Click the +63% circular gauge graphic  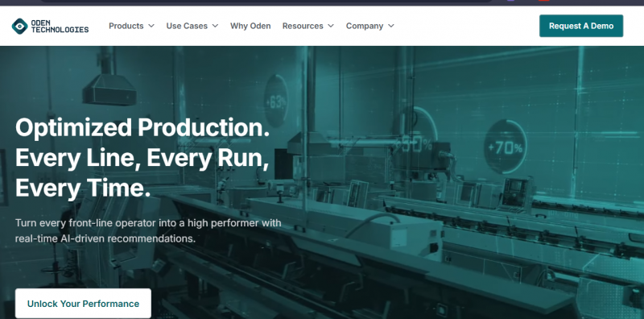click(276, 101)
